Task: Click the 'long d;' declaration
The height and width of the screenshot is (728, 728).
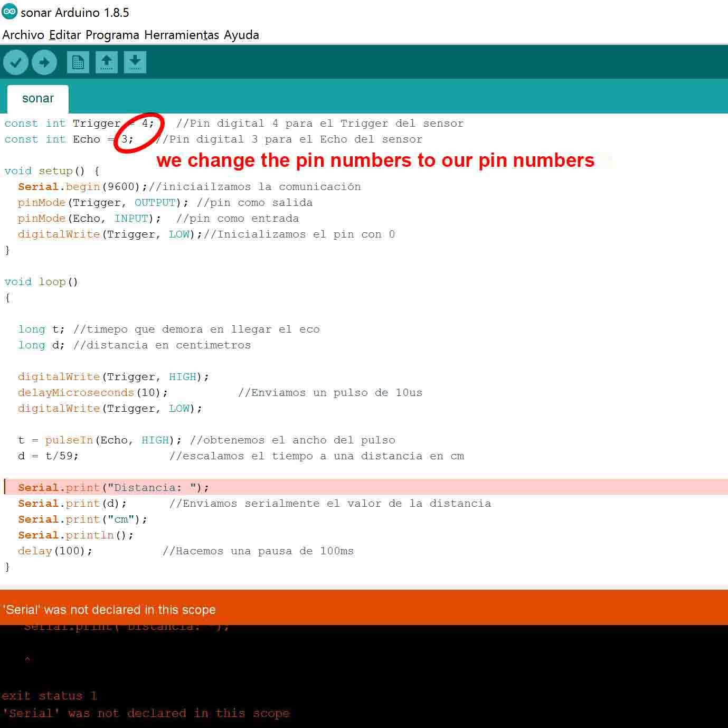Action: click(x=41, y=345)
